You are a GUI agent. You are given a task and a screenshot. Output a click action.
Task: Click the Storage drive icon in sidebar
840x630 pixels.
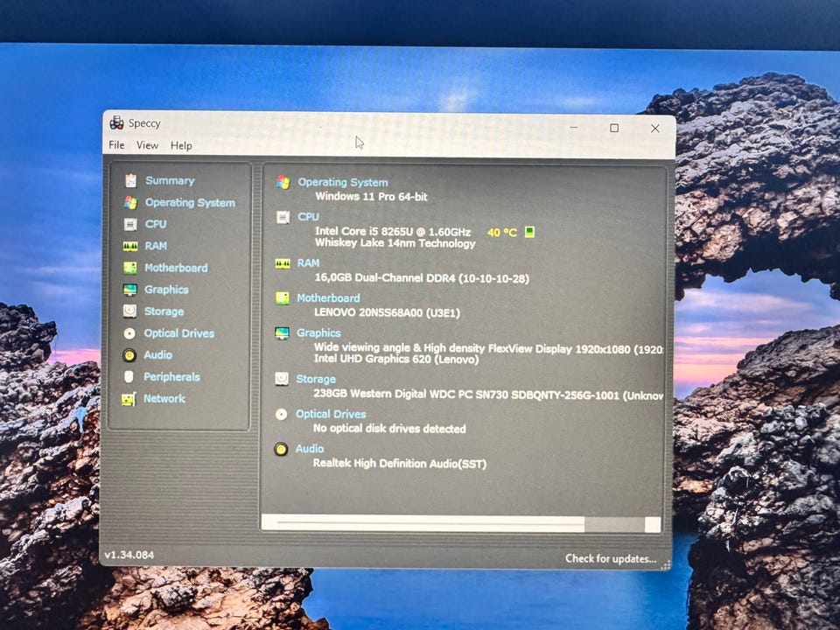(129, 311)
